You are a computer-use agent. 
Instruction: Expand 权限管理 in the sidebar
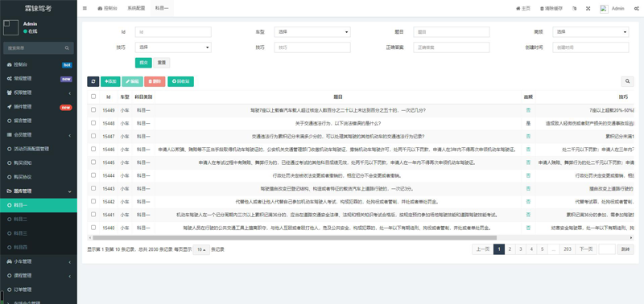pos(39,92)
